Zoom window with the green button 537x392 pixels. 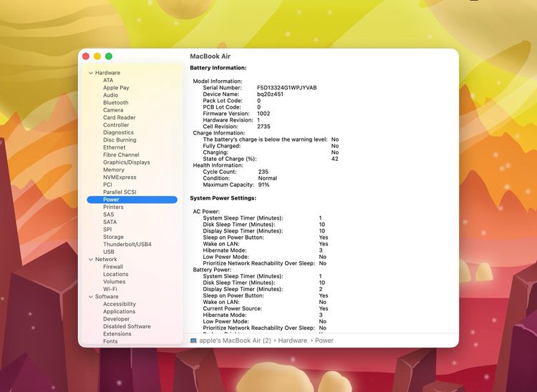(x=109, y=57)
